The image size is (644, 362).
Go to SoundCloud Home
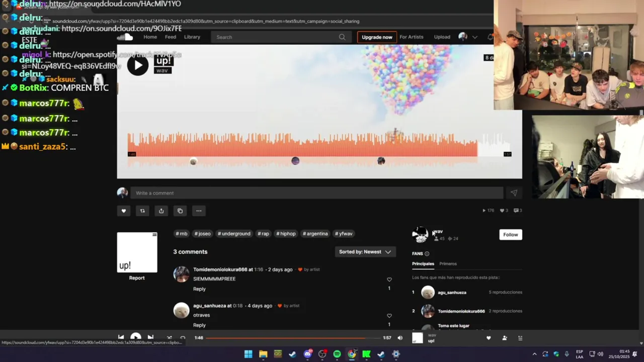pyautogui.click(x=150, y=37)
